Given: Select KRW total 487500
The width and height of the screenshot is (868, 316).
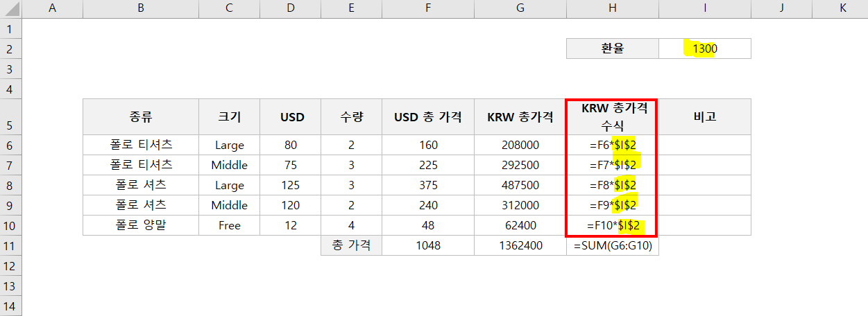Looking at the screenshot, I should click(x=520, y=185).
